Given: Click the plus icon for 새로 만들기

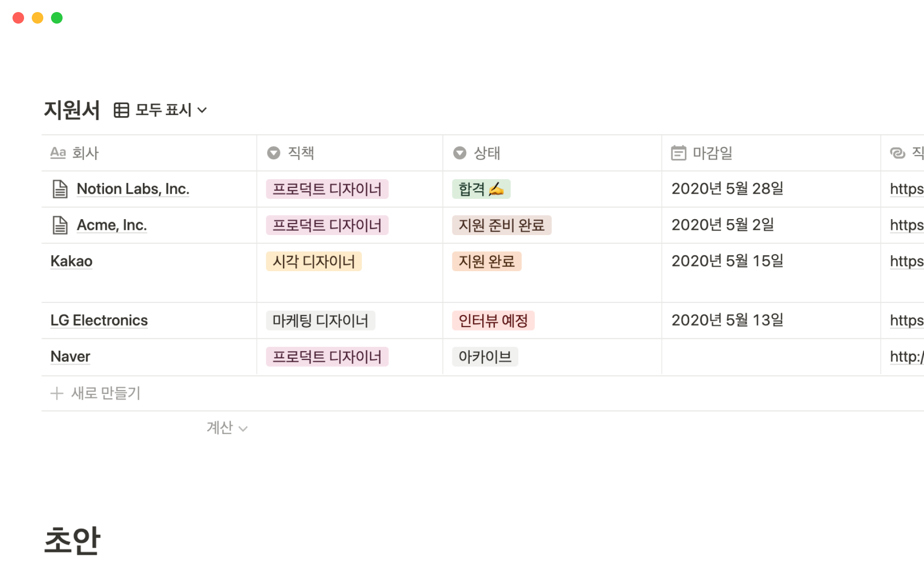Looking at the screenshot, I should (57, 394).
